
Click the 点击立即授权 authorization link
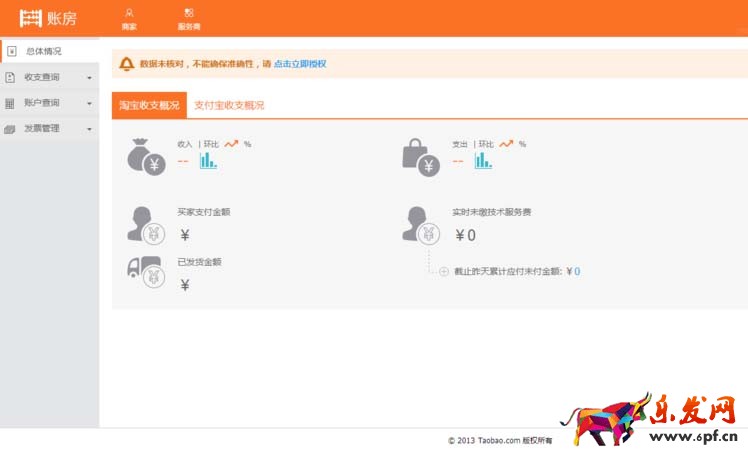pyautogui.click(x=300, y=64)
